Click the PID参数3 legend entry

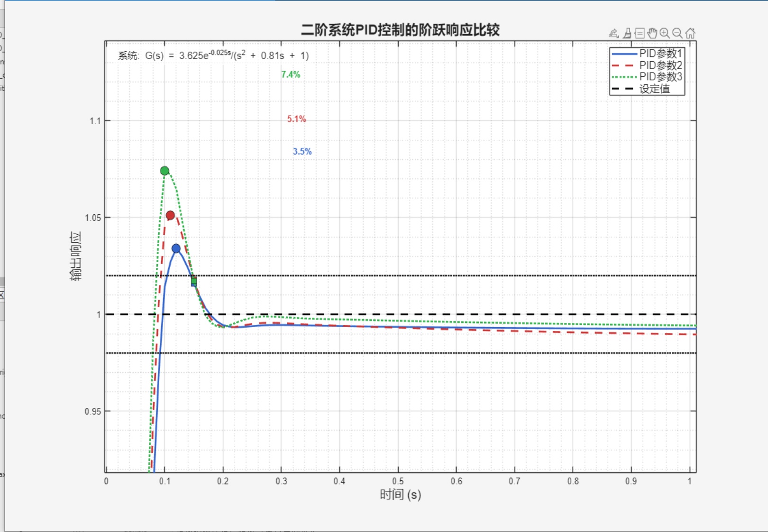[x=660, y=77]
